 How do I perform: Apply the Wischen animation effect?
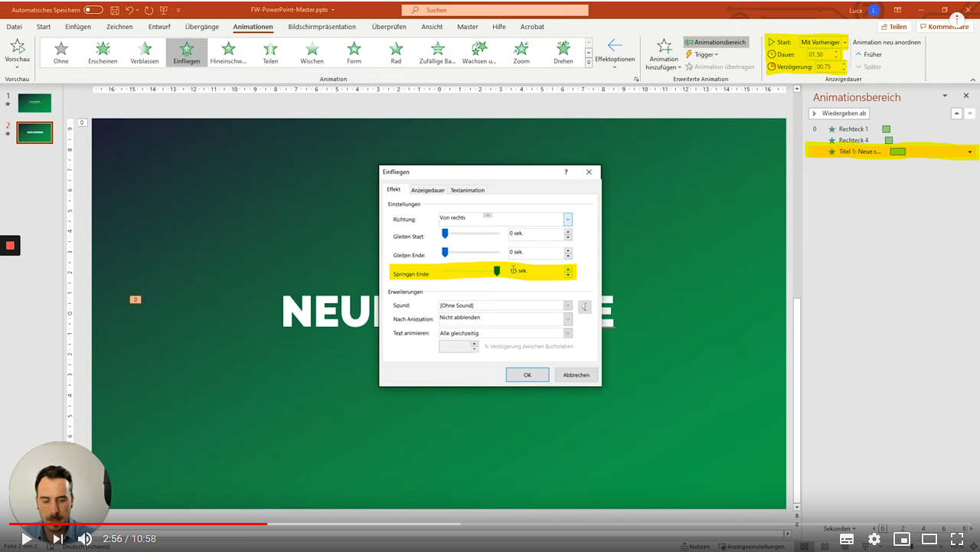312,53
